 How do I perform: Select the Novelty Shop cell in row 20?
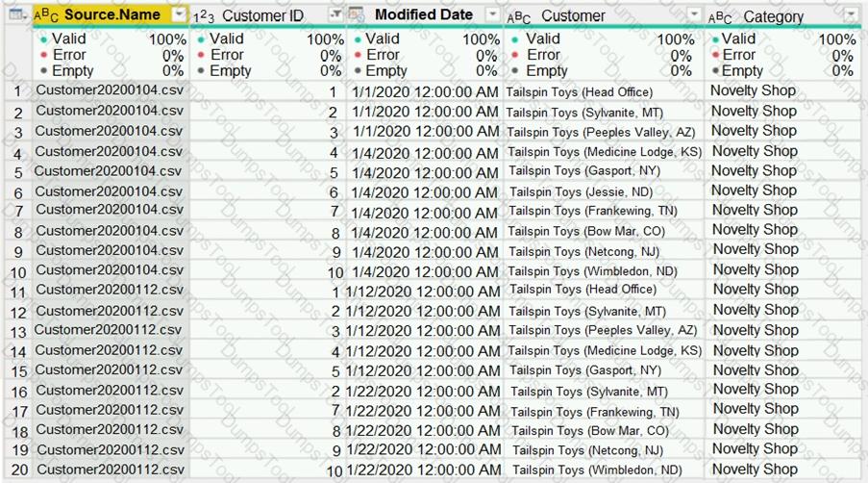(x=754, y=470)
